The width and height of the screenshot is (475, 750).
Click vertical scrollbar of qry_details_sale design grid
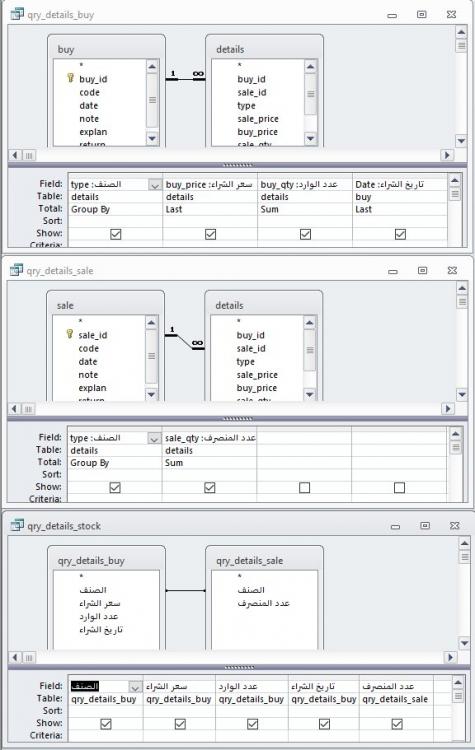(455, 464)
